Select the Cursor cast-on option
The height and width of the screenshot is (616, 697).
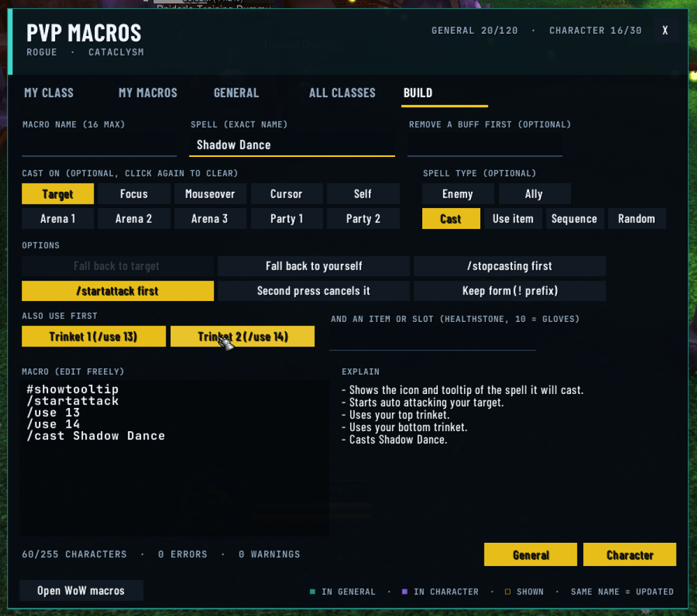[286, 194]
